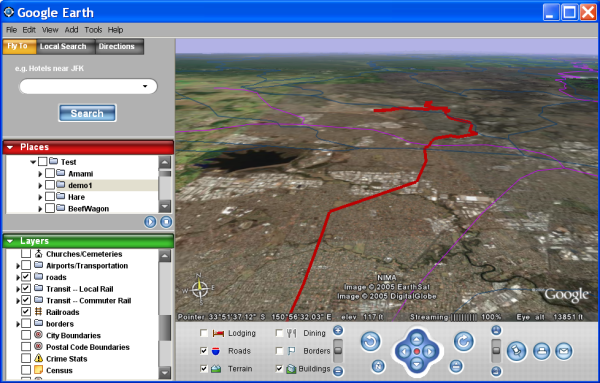Image resolution: width=600 pixels, height=383 pixels.
Task: Click the rotate counterclockwise navigation icon
Action: point(370,341)
